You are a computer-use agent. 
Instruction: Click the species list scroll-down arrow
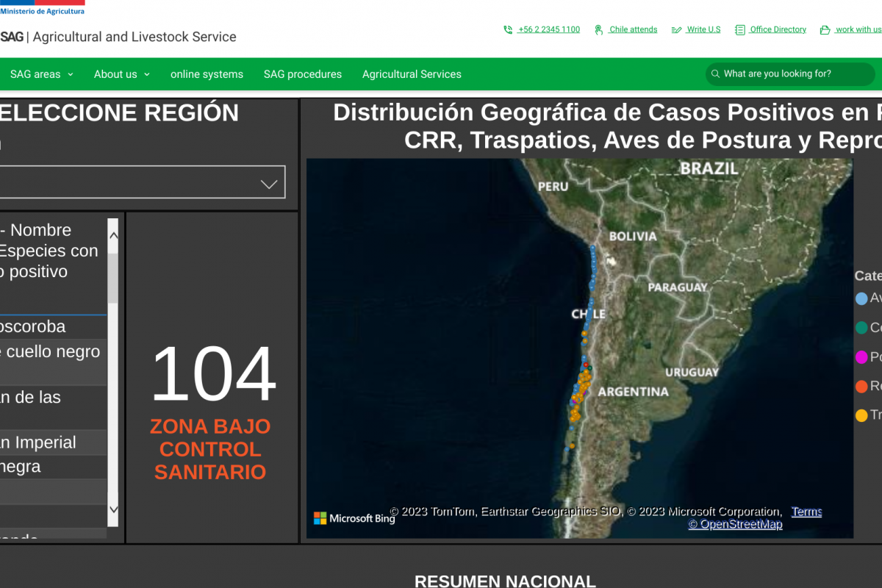pos(113,509)
